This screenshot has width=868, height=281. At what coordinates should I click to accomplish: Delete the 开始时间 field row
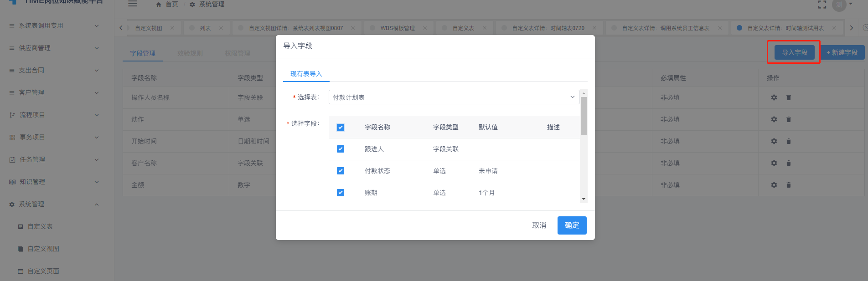[x=789, y=141]
